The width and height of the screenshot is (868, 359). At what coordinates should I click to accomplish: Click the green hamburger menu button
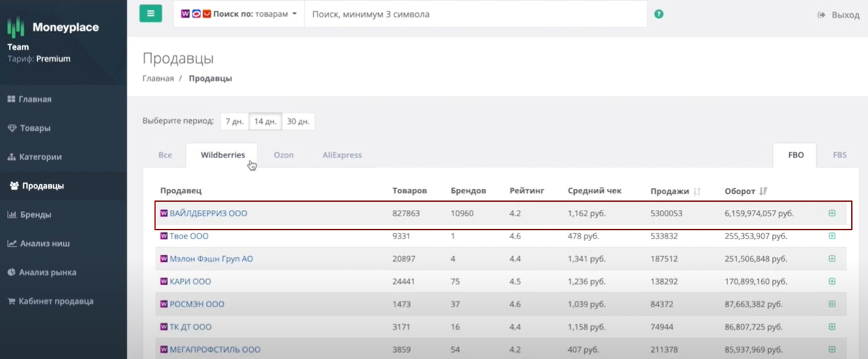150,13
